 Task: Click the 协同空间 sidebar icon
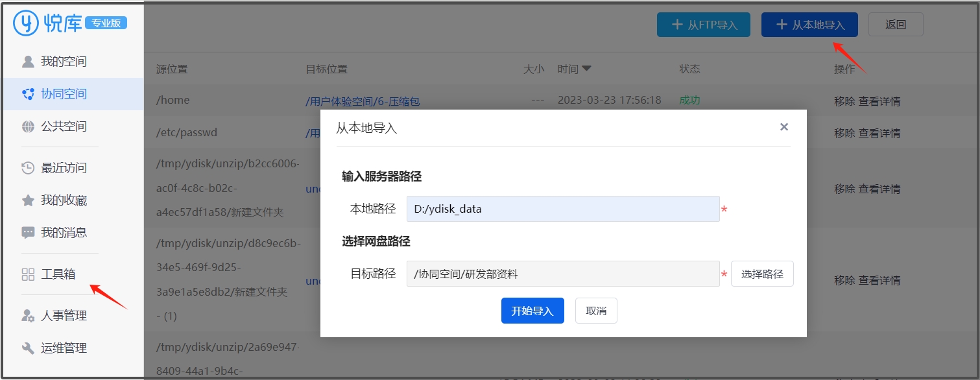pos(28,94)
